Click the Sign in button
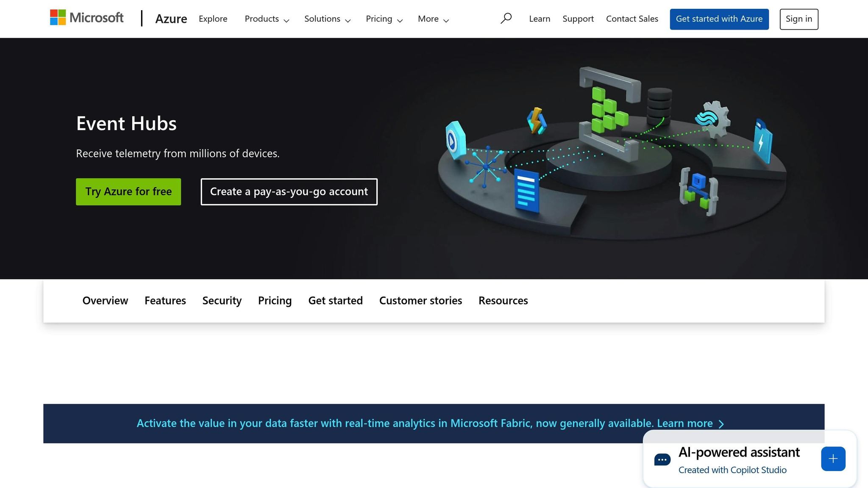Viewport: 868px width, 488px height. (799, 19)
